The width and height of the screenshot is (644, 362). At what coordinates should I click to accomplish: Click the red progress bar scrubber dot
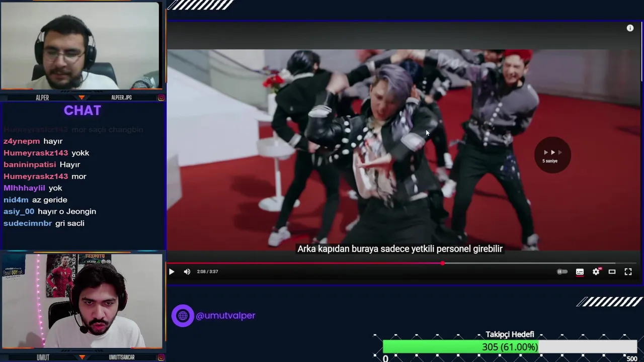[443, 263]
